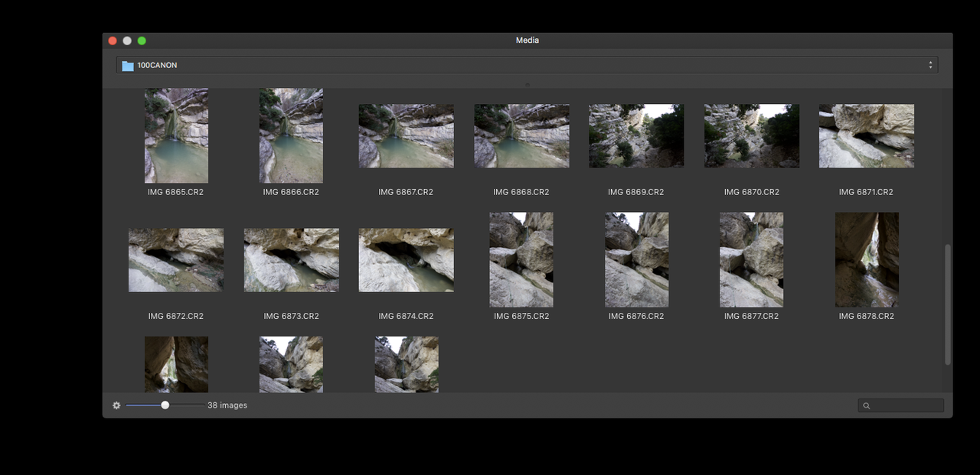Minimize the Media window
The height and width of the screenshot is (475, 980).
(127, 41)
